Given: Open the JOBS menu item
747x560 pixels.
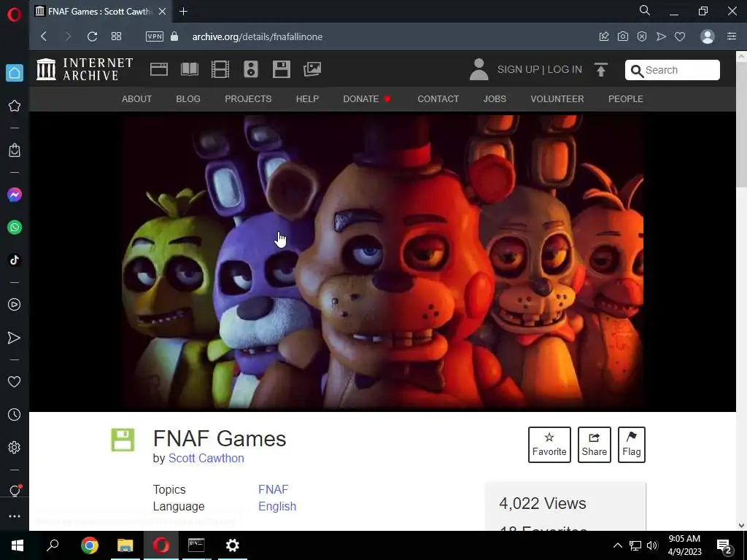Looking at the screenshot, I should point(495,99).
